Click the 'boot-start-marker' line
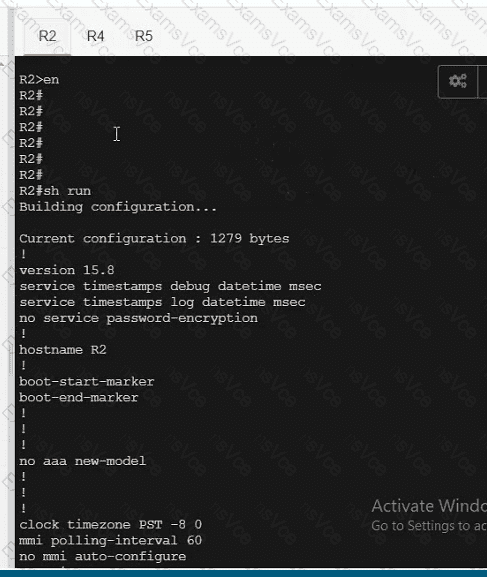The width and height of the screenshot is (487, 577). (x=87, y=382)
